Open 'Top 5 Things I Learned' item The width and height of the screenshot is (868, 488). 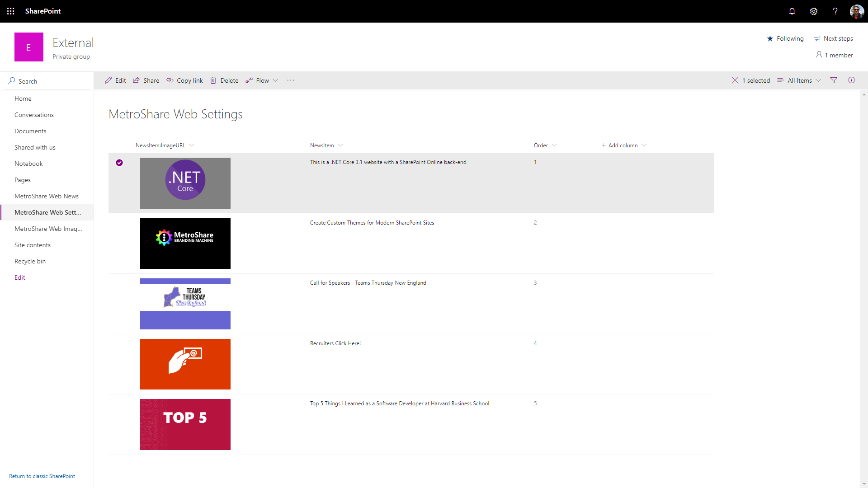tap(400, 404)
